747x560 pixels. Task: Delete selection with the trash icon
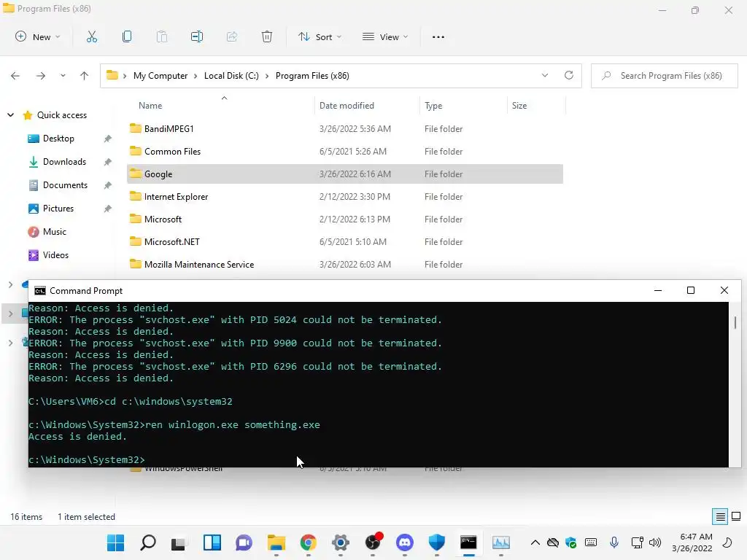267,36
